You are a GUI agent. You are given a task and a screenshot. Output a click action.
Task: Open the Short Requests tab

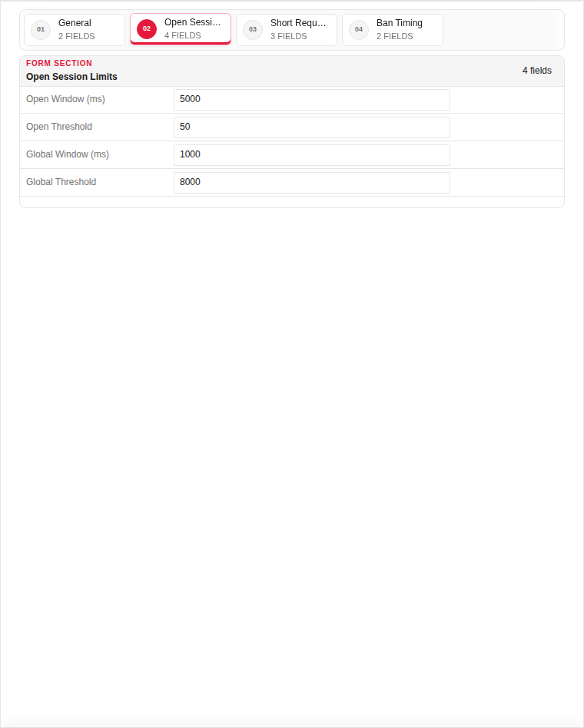point(286,30)
